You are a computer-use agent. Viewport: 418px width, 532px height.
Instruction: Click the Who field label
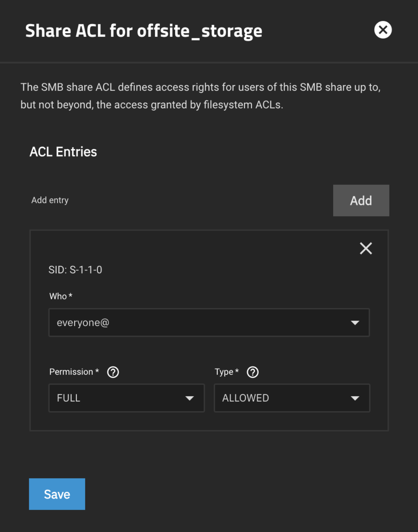click(61, 296)
